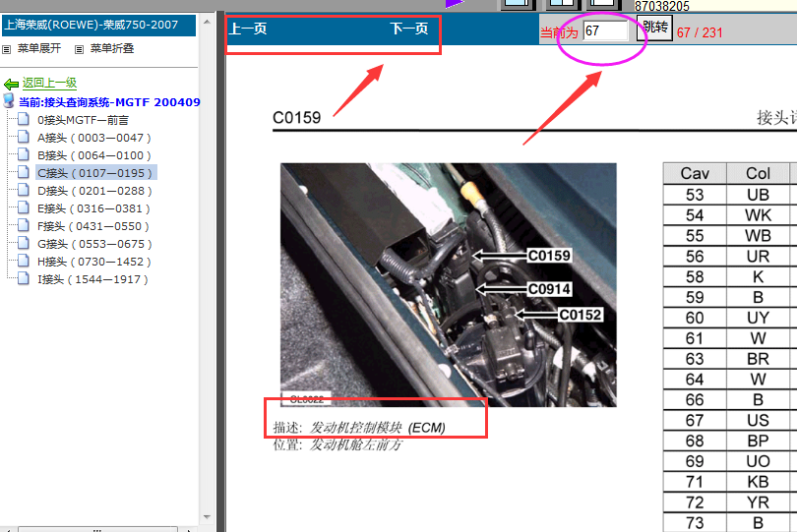Click the C0914 label in photo

click(x=549, y=289)
